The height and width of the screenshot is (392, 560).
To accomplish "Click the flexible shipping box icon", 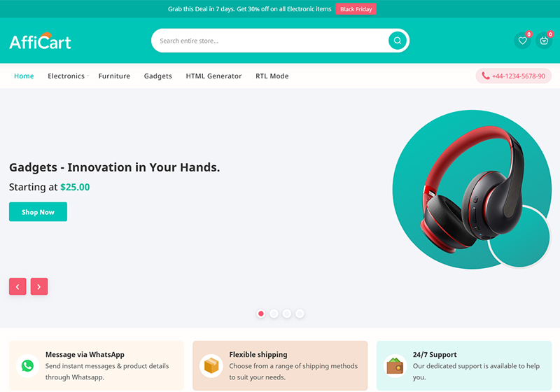I will coord(211,365).
